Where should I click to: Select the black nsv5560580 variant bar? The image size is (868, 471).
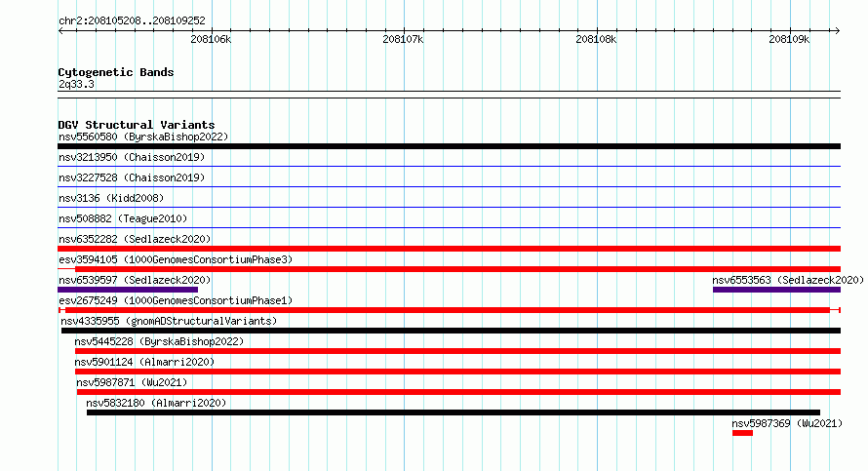[x=449, y=146]
